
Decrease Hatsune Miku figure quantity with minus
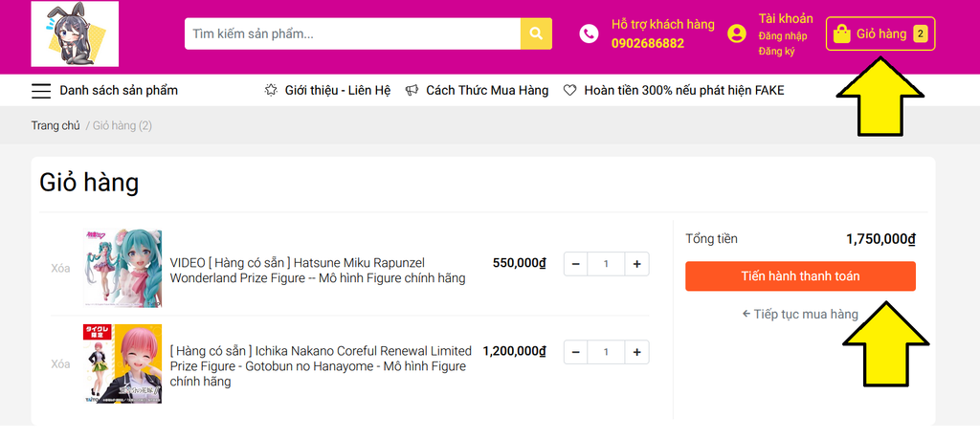click(x=575, y=263)
